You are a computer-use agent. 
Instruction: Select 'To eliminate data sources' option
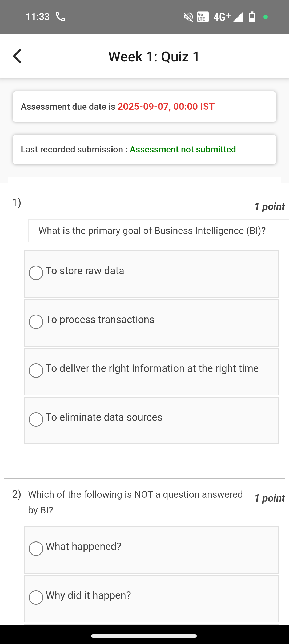36,419
